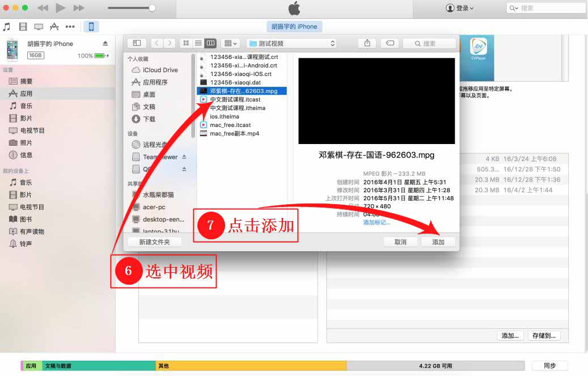Screen dimensions: 588x376
Task: Open the Music library icon in toolbar
Action: (7, 27)
